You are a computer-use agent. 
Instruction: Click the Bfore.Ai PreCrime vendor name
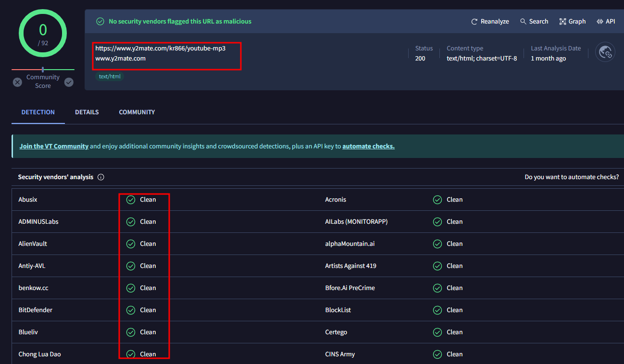tap(350, 288)
